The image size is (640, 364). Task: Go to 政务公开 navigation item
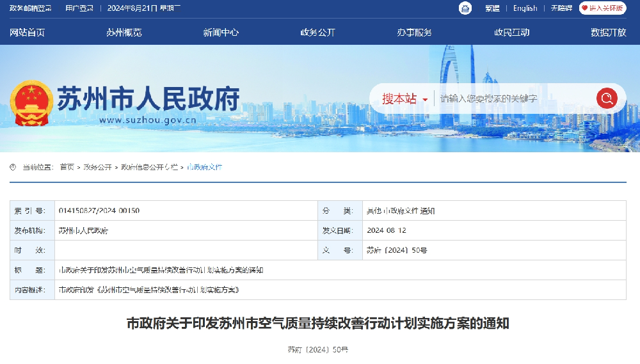click(318, 33)
